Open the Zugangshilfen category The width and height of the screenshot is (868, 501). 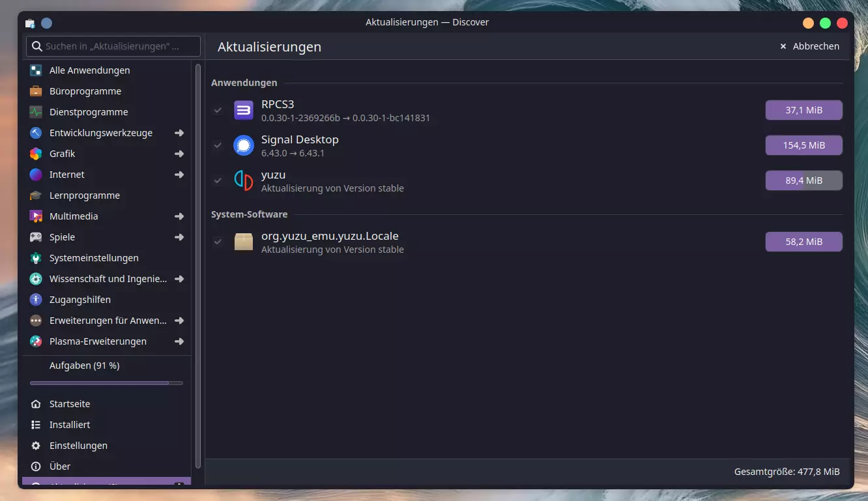click(107, 300)
